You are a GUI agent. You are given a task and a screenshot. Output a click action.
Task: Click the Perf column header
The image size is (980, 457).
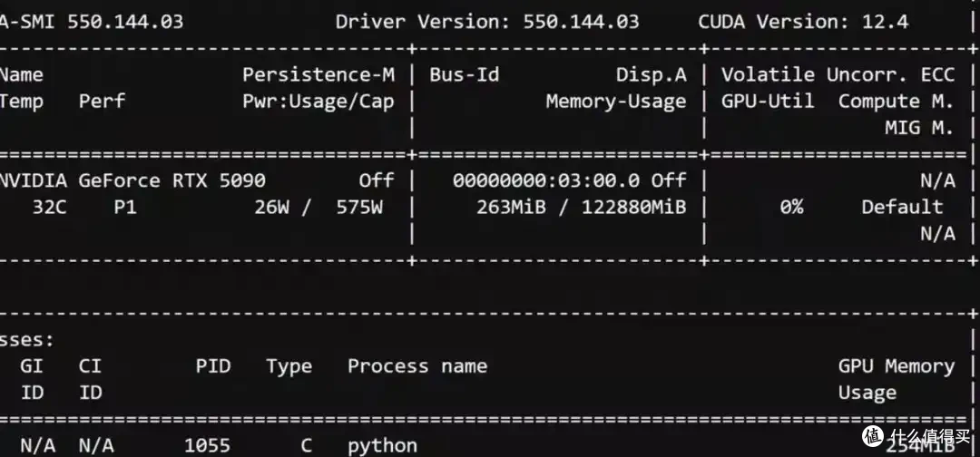tap(102, 102)
